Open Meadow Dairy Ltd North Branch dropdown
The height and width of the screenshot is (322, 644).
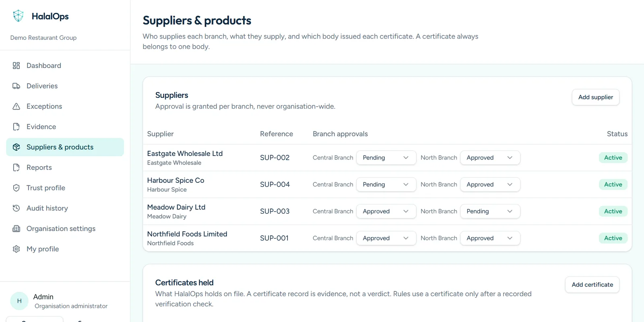coord(490,211)
